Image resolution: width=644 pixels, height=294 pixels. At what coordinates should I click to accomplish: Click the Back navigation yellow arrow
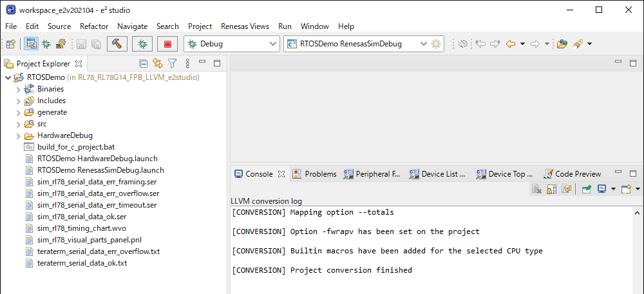pyautogui.click(x=511, y=44)
